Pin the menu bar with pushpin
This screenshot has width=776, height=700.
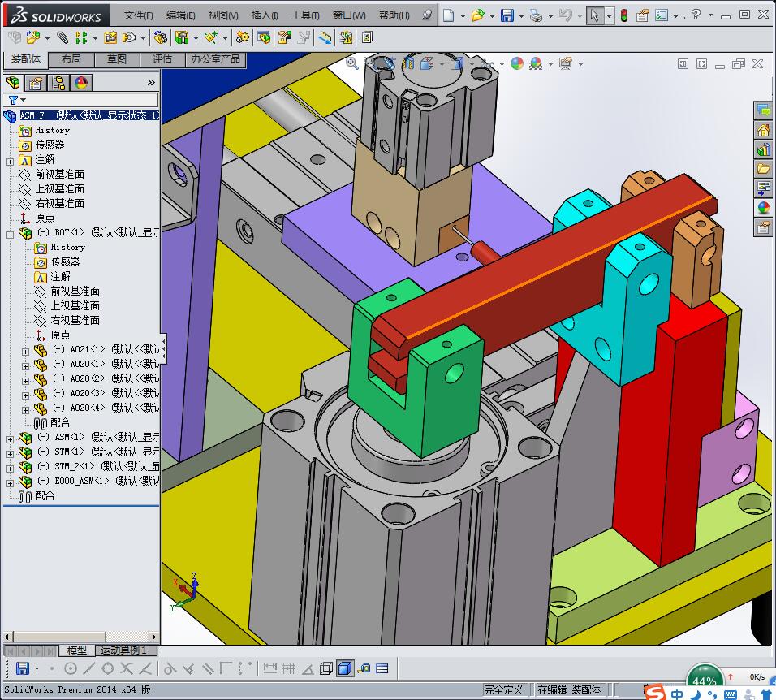pyautogui.click(x=427, y=15)
